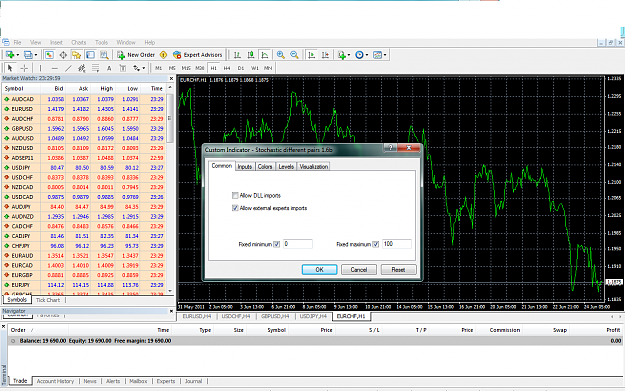Switch timeframe to D1

[x=241, y=68]
